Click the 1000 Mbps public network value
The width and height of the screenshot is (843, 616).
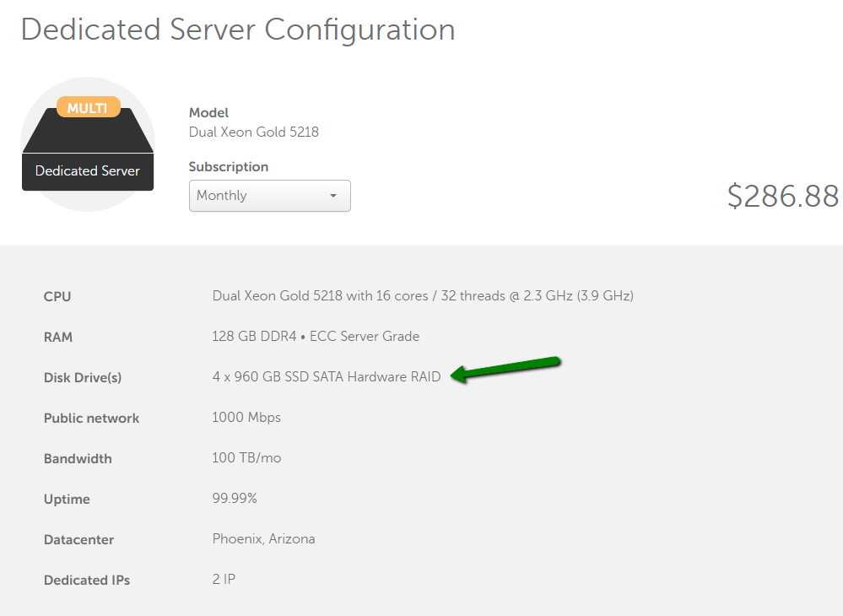(246, 418)
